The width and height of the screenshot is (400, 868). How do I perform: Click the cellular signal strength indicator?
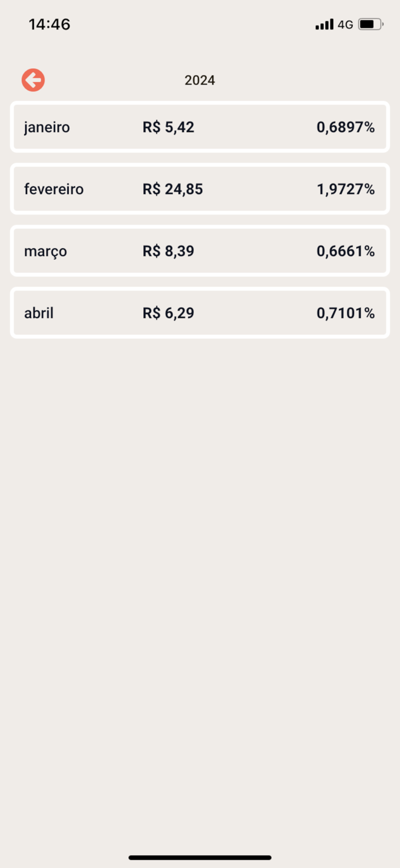pyautogui.click(x=324, y=24)
